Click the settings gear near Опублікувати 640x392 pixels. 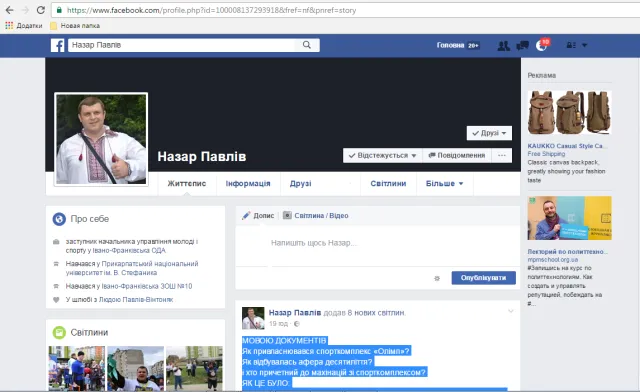(437, 278)
